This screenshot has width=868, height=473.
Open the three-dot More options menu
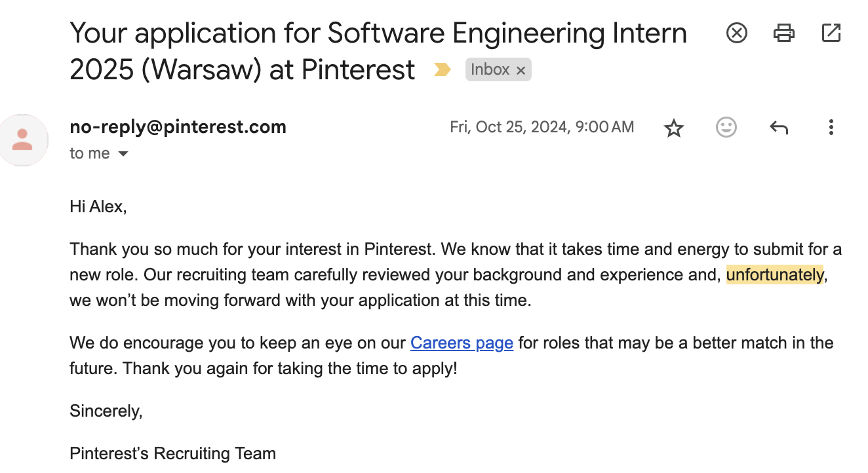click(831, 127)
